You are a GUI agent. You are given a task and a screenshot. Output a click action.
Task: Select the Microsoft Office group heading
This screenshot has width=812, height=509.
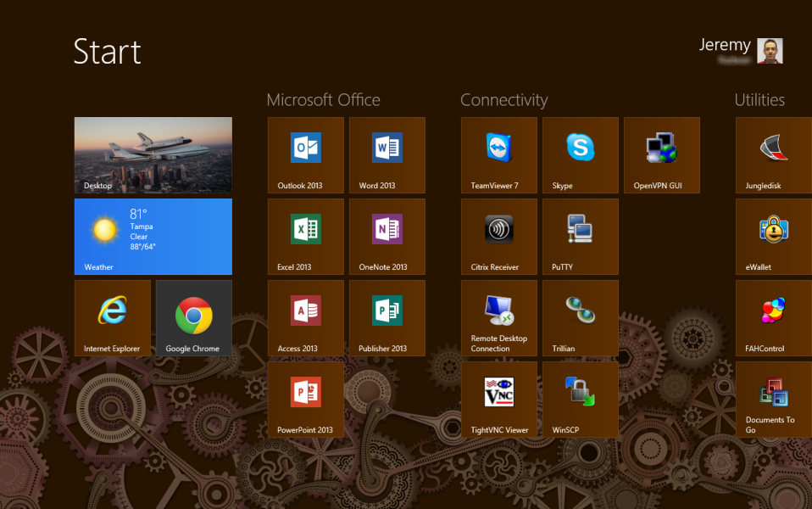point(323,100)
